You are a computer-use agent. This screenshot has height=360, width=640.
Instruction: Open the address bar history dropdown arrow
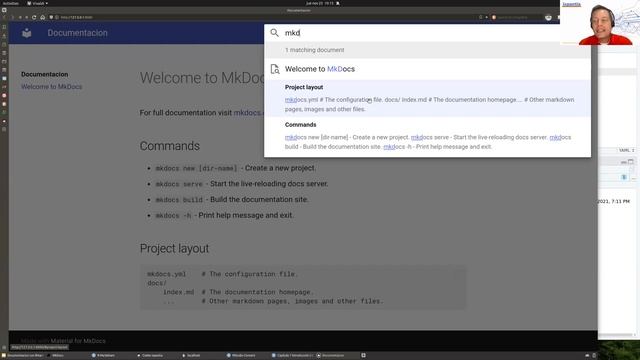pyautogui.click(x=487, y=18)
